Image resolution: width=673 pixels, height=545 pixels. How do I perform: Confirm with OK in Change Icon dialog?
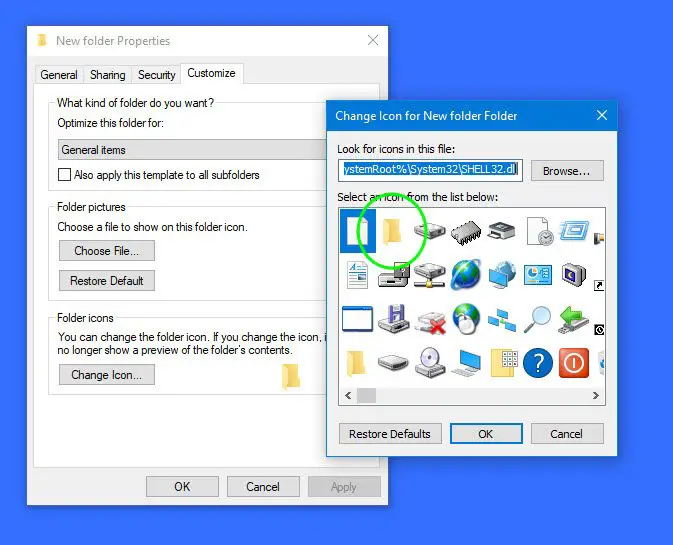(x=486, y=434)
